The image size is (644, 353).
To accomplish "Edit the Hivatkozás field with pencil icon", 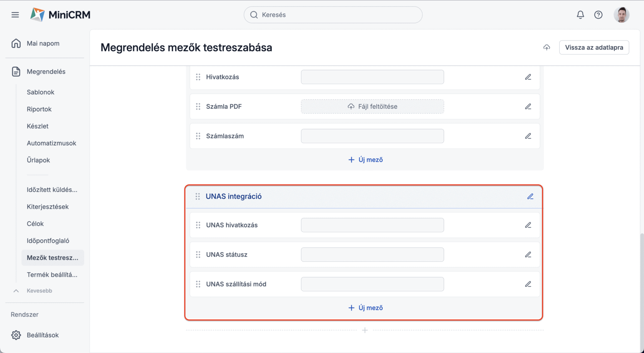I will coord(528,77).
